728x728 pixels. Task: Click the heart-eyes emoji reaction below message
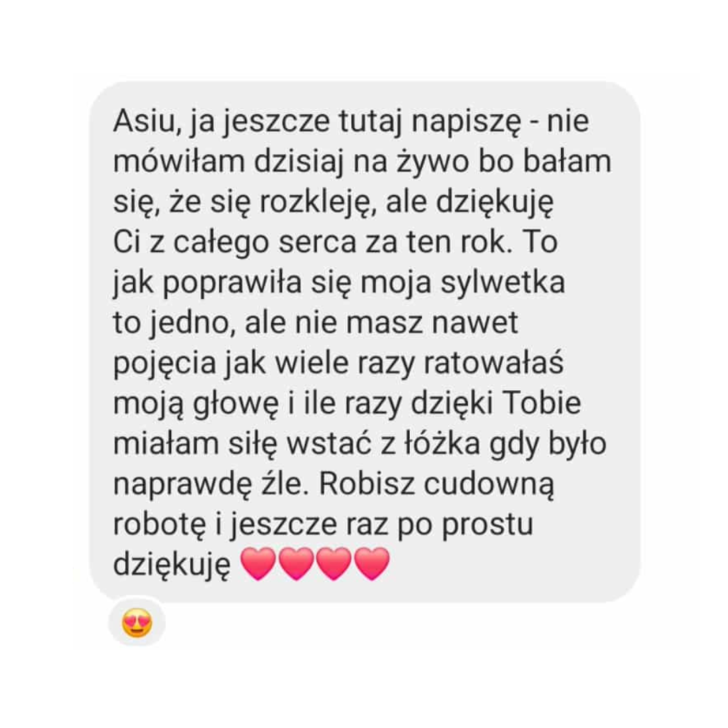pos(137,623)
